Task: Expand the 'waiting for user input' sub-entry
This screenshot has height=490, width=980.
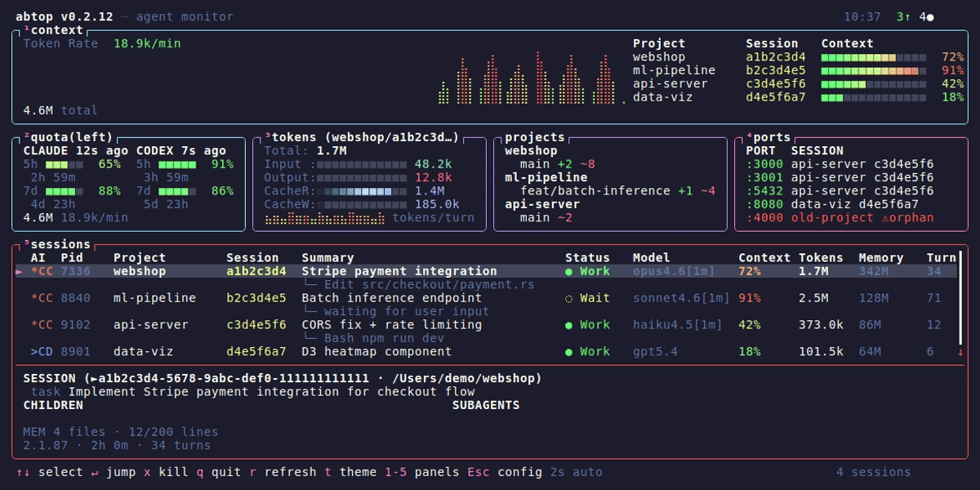Action: pos(406,311)
